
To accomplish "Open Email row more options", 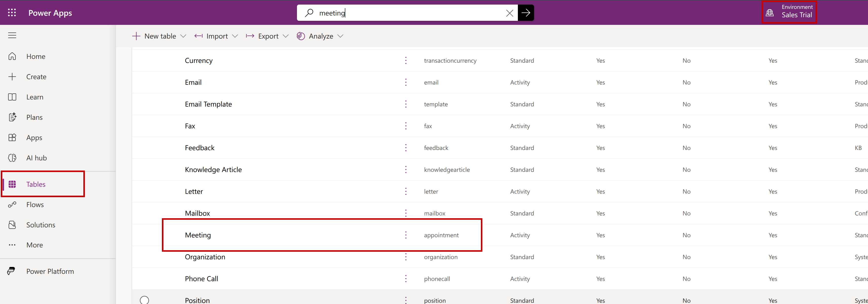I will 406,82.
